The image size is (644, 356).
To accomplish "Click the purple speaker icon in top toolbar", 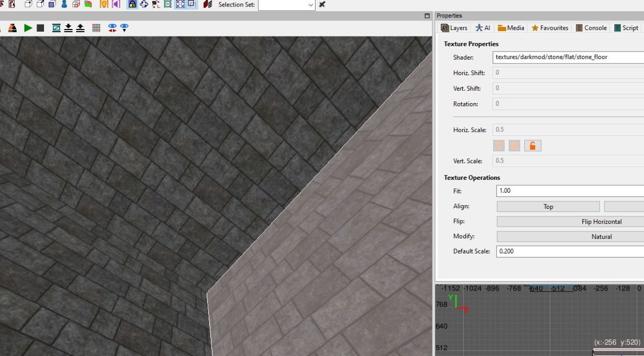I will [115, 4].
